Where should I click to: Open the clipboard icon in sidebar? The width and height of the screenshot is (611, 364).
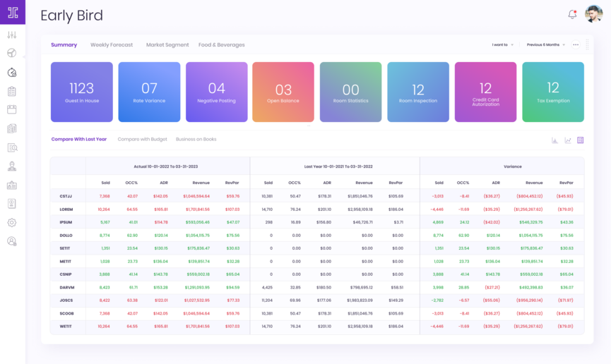pyautogui.click(x=12, y=91)
